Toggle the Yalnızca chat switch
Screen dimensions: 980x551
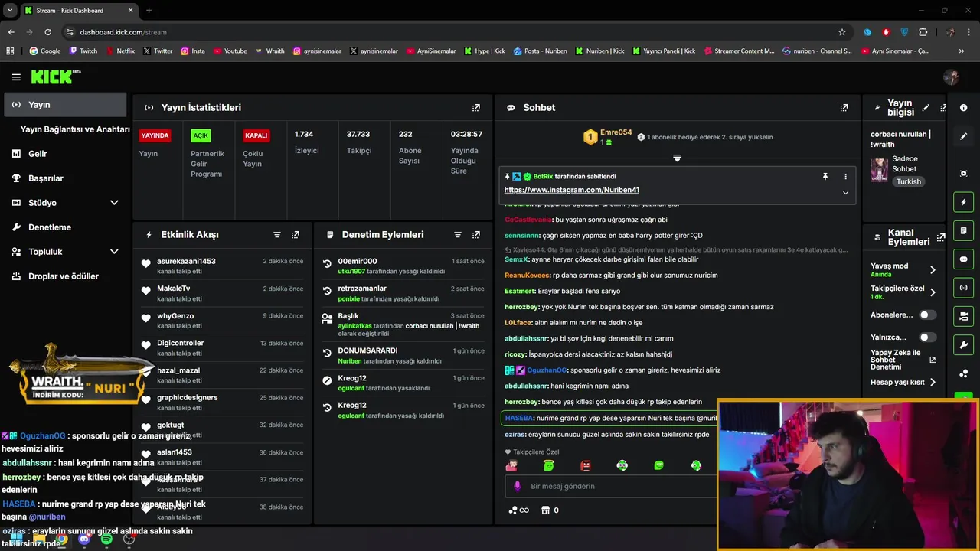[927, 337]
